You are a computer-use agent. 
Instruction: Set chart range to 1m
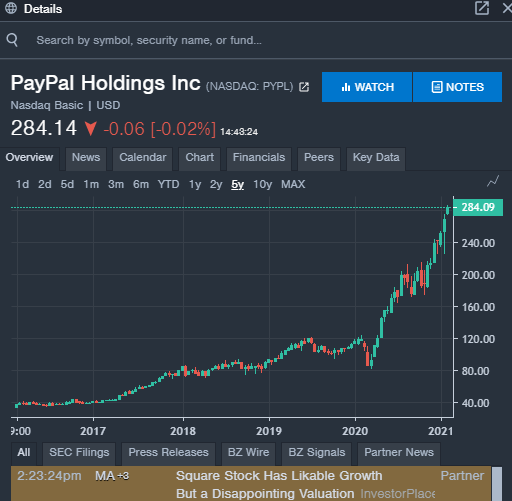(x=91, y=184)
